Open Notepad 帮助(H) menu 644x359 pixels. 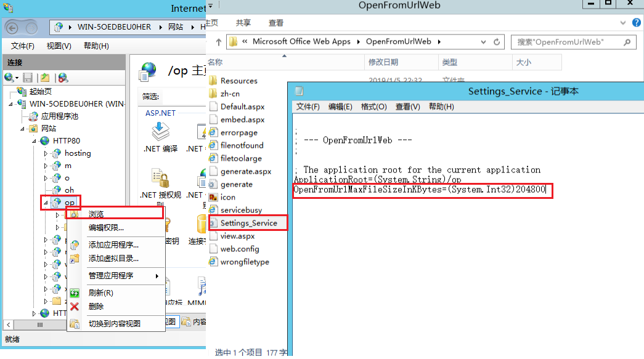coord(441,107)
